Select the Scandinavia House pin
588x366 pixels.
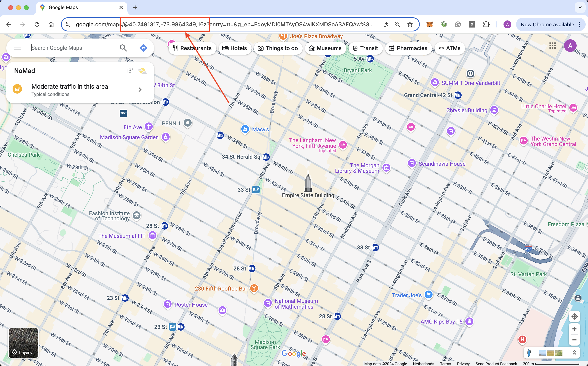coord(412,163)
